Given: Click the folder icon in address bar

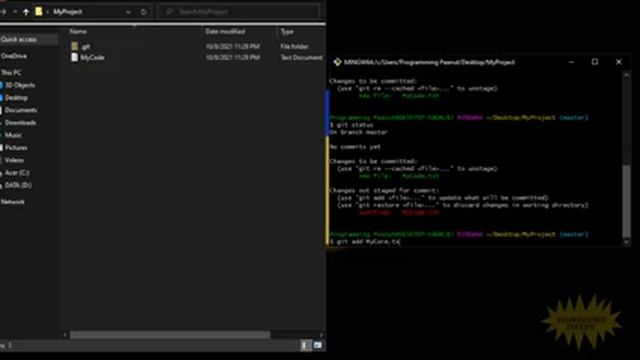Looking at the screenshot, I should click(38, 11).
